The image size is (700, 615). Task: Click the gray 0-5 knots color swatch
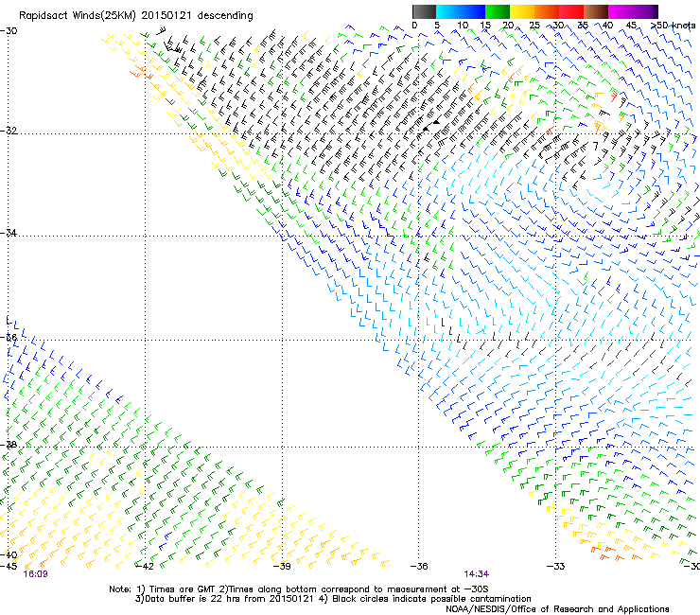tap(424, 11)
